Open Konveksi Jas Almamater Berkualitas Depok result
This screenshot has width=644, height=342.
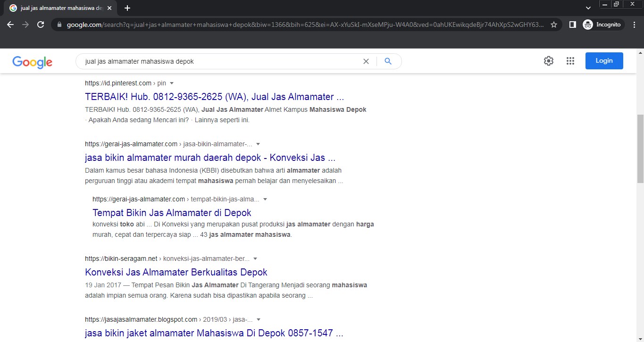176,273
